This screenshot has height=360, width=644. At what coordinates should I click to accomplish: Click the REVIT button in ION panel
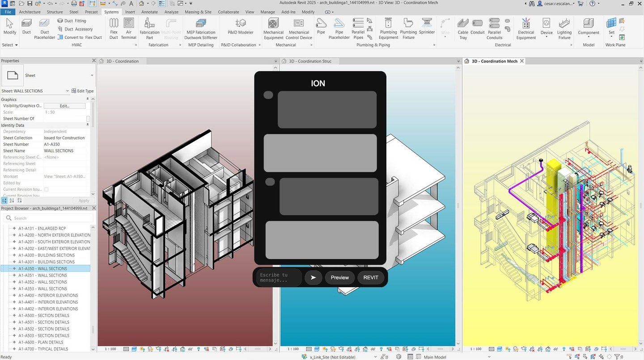pyautogui.click(x=371, y=277)
